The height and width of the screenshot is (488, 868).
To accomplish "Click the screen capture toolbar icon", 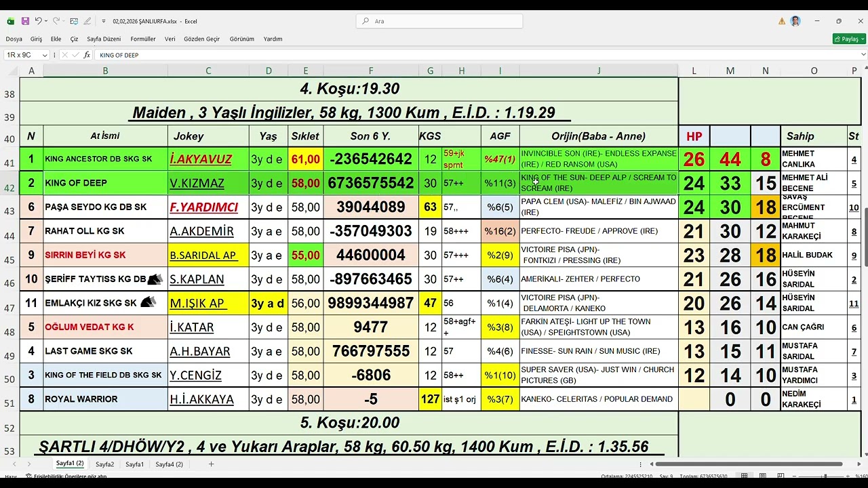I will (x=74, y=21).
